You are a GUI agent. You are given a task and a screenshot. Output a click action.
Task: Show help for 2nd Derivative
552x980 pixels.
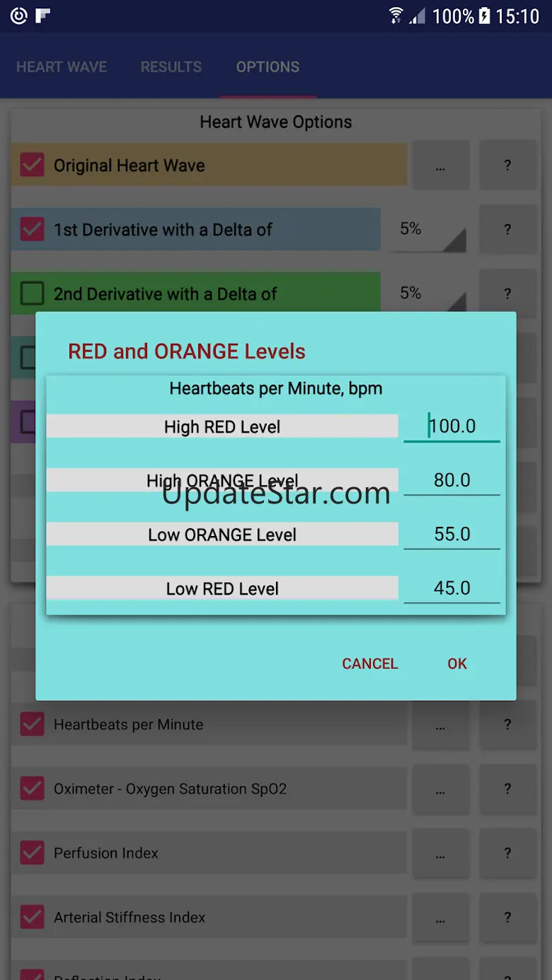[x=507, y=293]
